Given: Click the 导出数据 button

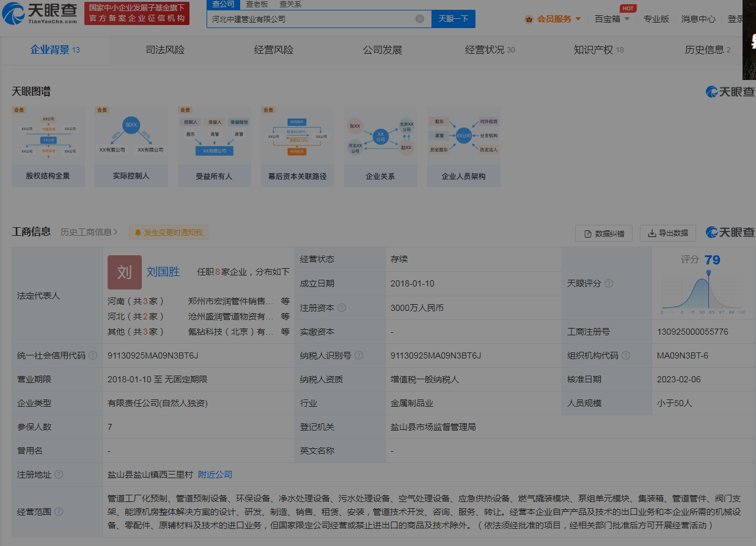Looking at the screenshot, I should pos(668,233).
